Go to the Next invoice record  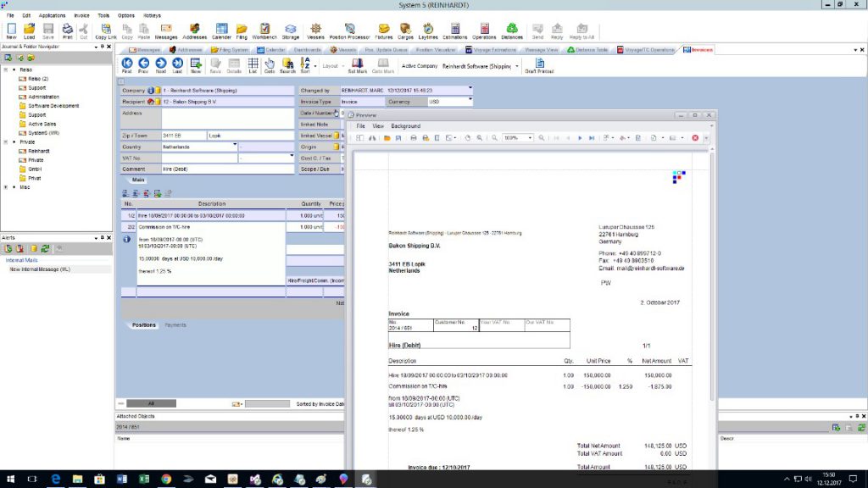tap(161, 64)
